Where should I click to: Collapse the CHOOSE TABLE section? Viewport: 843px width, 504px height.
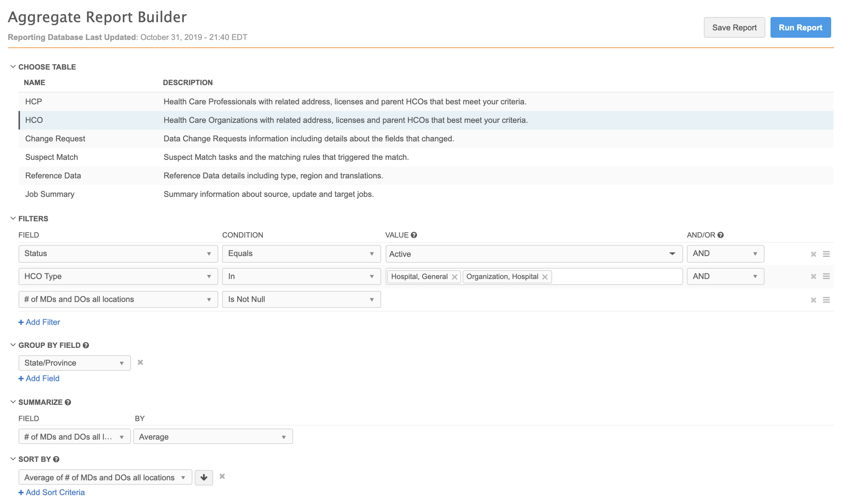[x=13, y=67]
